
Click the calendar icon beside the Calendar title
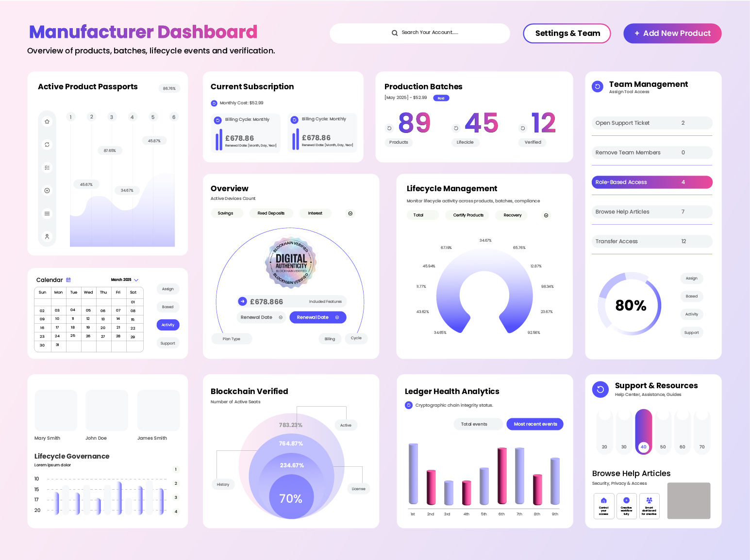[68, 280]
